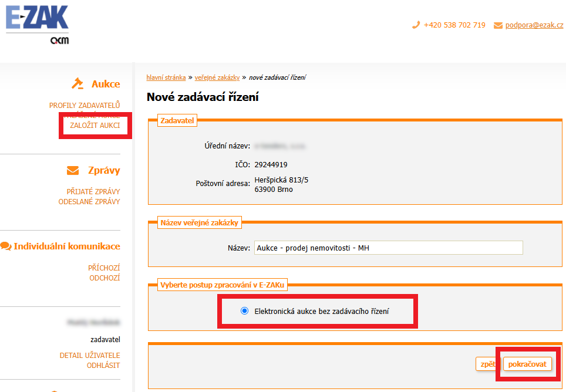Click the envelope icon next to podpora@ezak.cz

tap(498, 25)
